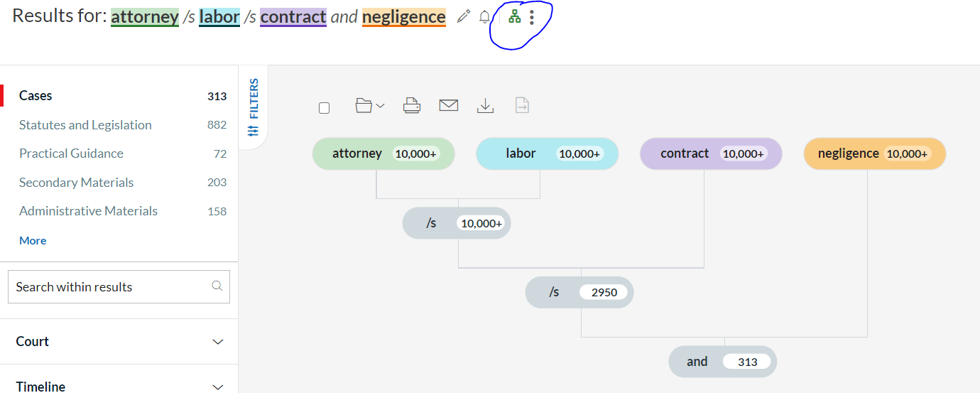This screenshot has width=980, height=393.
Task: Toggle the search tree map icon
Action: click(515, 16)
